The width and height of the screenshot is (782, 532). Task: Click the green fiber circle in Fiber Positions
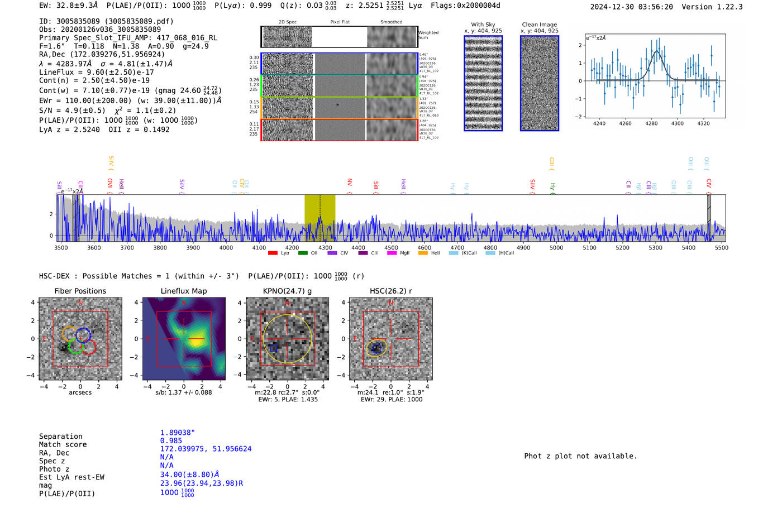[75, 347]
